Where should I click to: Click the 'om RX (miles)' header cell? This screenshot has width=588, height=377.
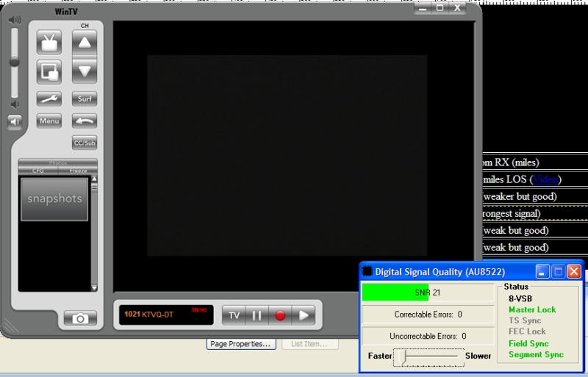pos(535,163)
